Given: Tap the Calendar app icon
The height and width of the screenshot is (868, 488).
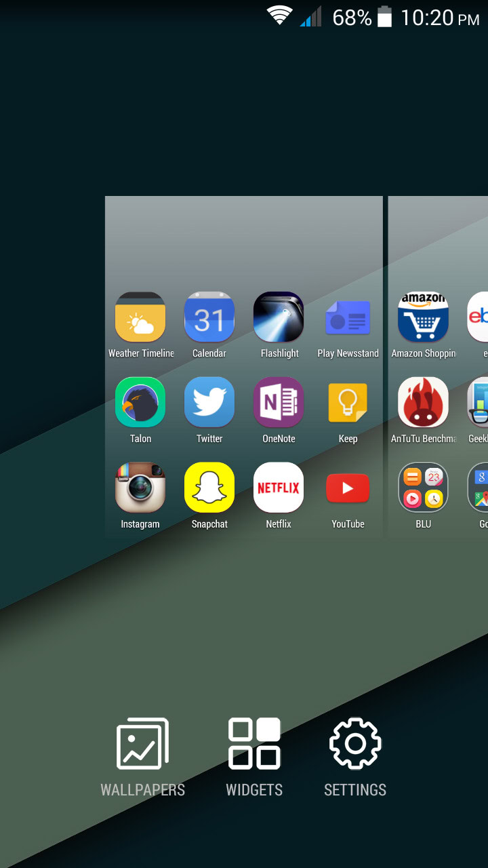Looking at the screenshot, I should coord(209,317).
